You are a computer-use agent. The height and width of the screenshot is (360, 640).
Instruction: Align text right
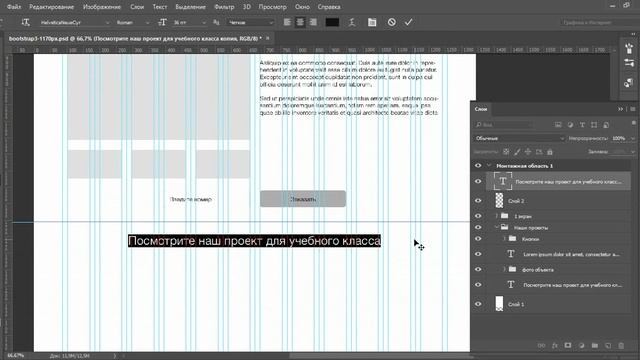tap(313, 22)
